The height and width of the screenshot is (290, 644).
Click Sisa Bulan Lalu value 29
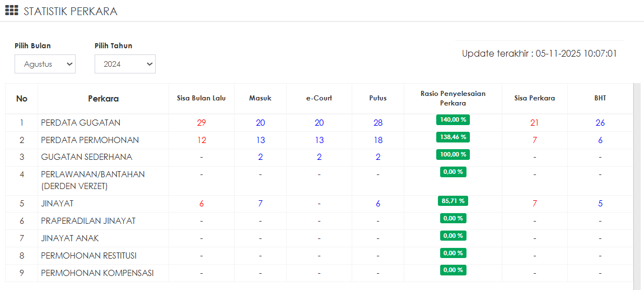point(202,123)
